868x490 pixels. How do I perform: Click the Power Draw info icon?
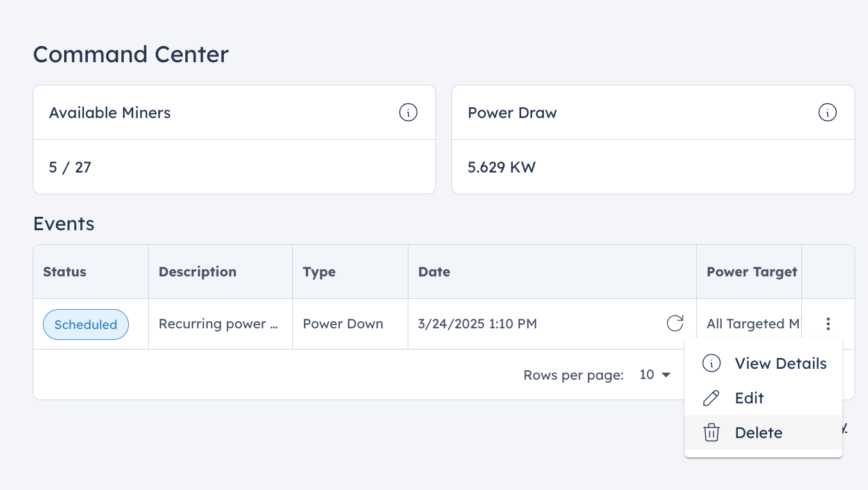828,113
